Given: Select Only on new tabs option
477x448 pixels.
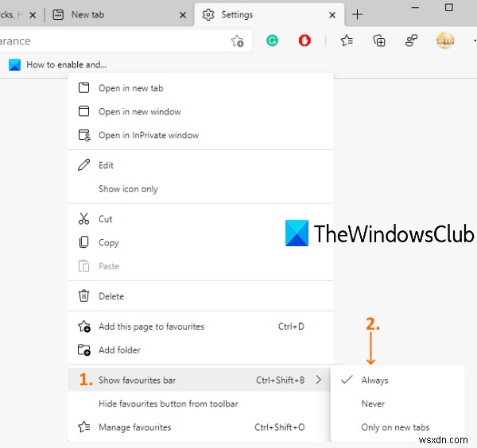Looking at the screenshot, I should coord(397,427).
